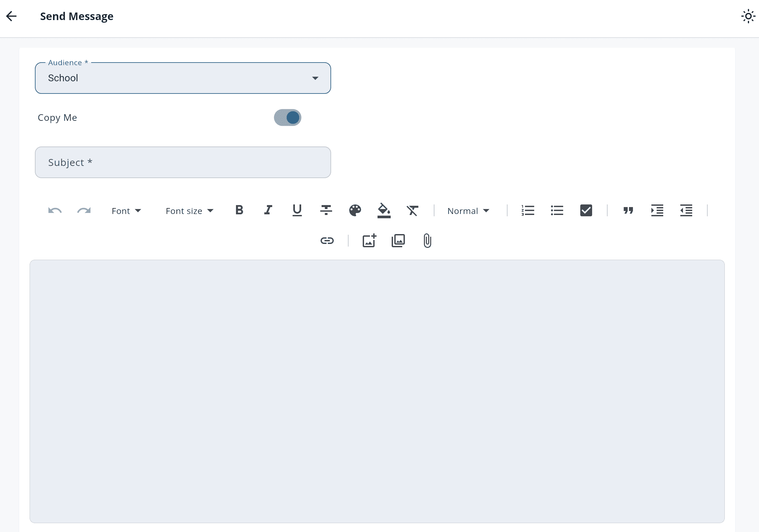Decrease paragraph indent

(x=686, y=210)
